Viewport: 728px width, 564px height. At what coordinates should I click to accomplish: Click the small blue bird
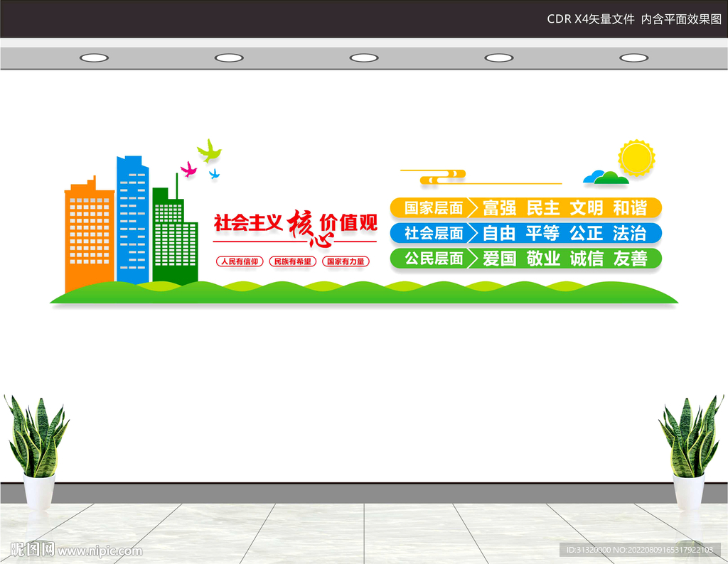[214, 174]
